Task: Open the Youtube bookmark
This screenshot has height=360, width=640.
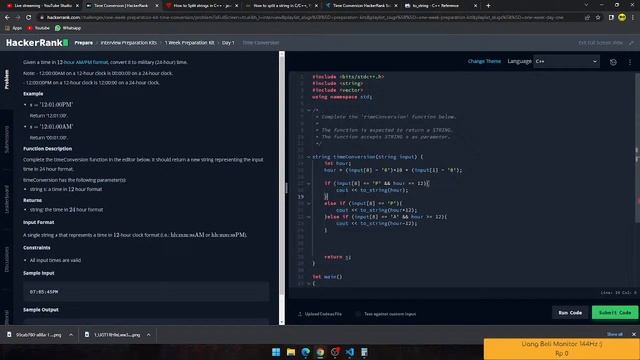Action: (x=38, y=28)
